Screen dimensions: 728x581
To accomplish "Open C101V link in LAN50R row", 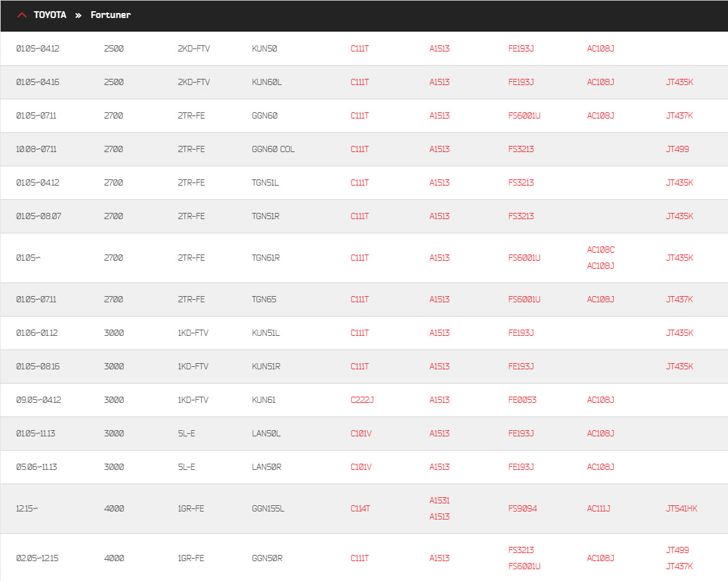I will click(361, 467).
